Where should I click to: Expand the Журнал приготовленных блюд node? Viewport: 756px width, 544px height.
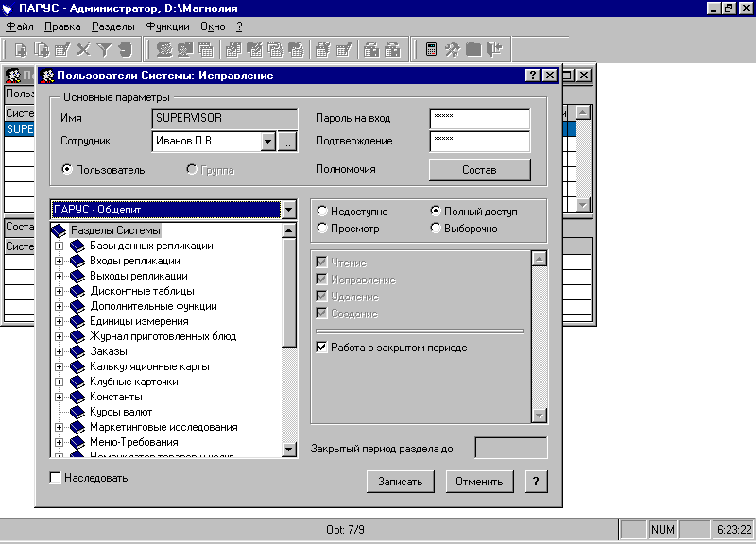[59, 337]
